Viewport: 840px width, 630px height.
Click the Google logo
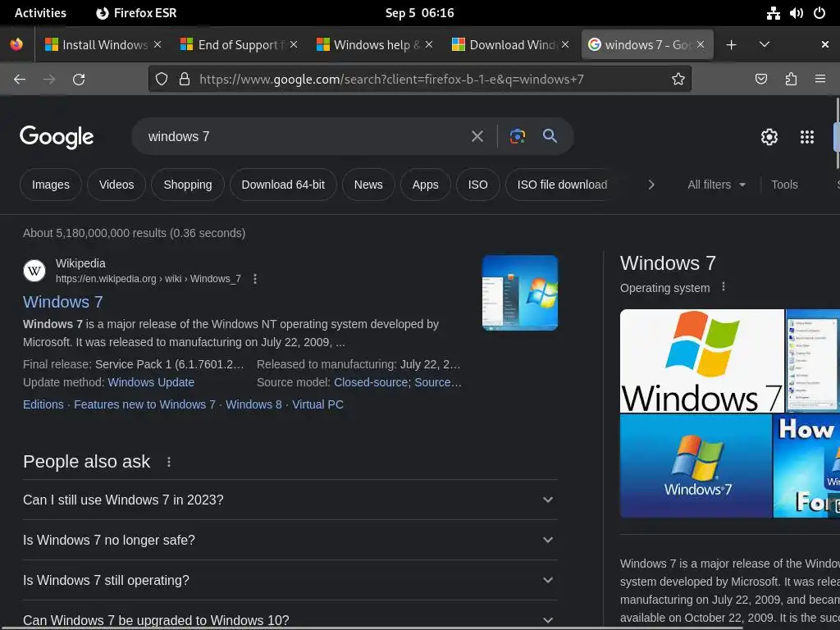point(57,137)
